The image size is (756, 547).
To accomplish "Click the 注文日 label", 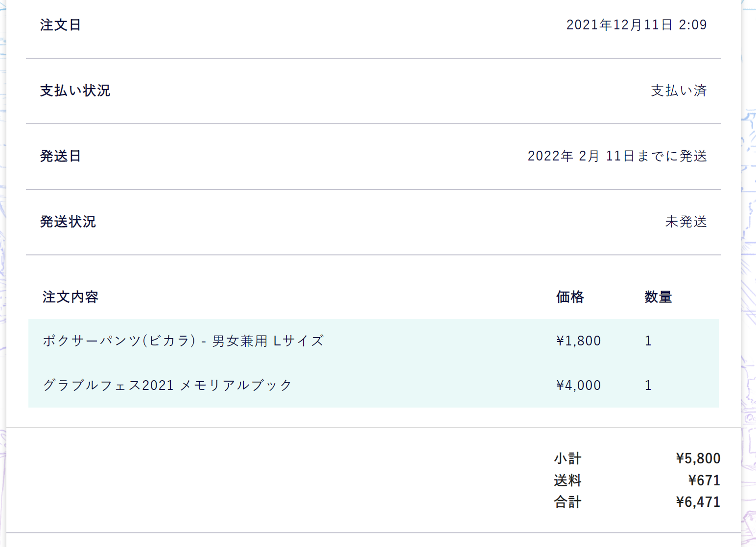I will [60, 25].
